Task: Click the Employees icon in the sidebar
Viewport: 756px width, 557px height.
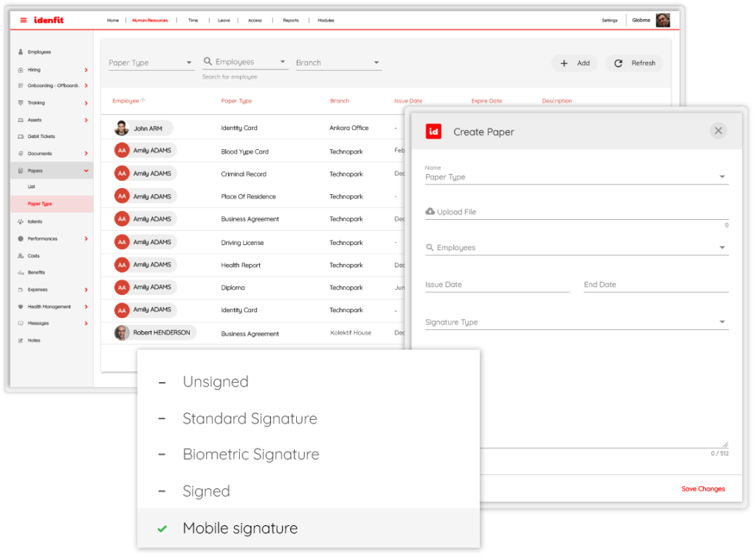Action: [x=21, y=52]
